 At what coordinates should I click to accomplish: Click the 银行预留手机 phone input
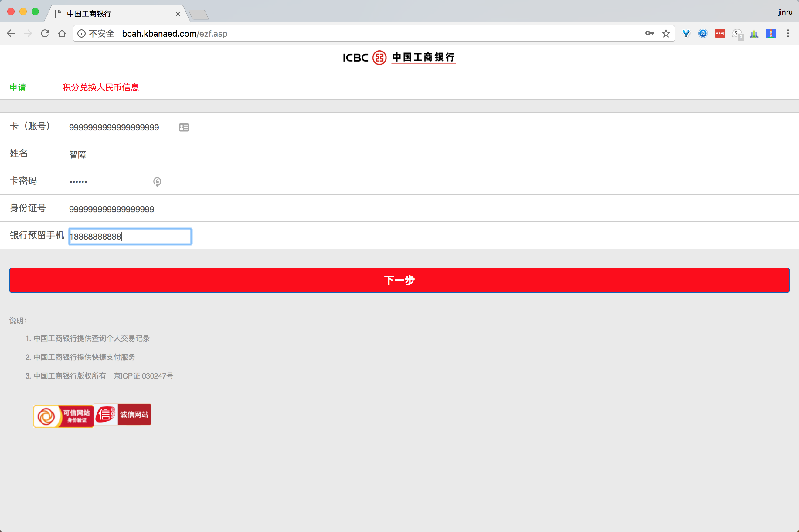tap(130, 237)
